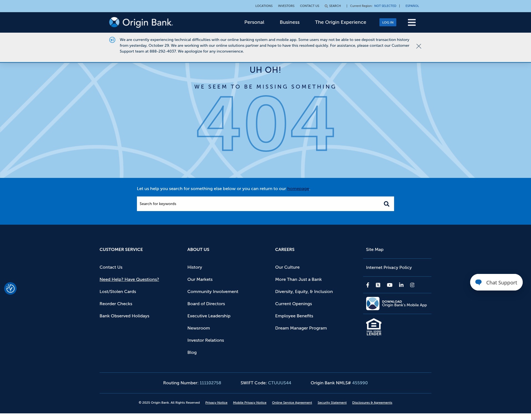Open the hamburger menu icon

(412, 22)
